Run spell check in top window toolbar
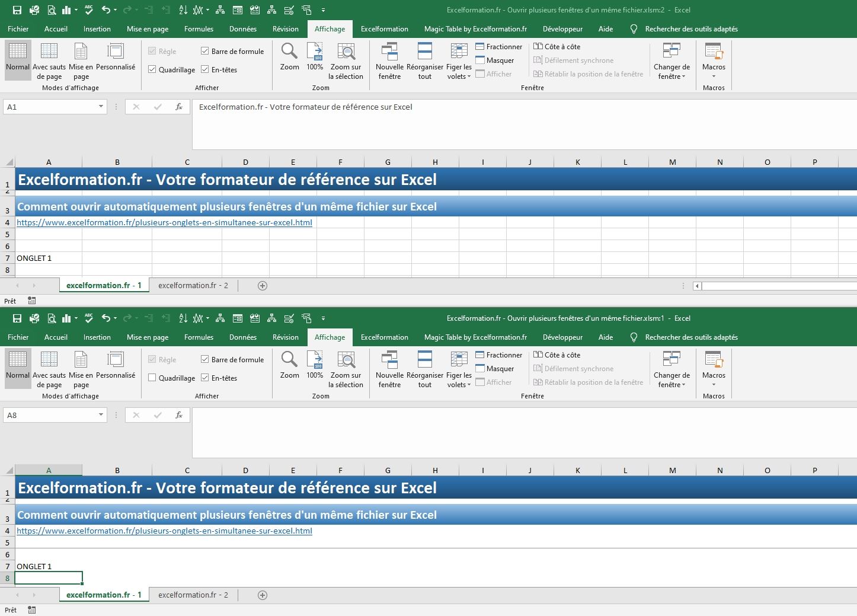Viewport: 857px width, 616px height. (x=89, y=10)
